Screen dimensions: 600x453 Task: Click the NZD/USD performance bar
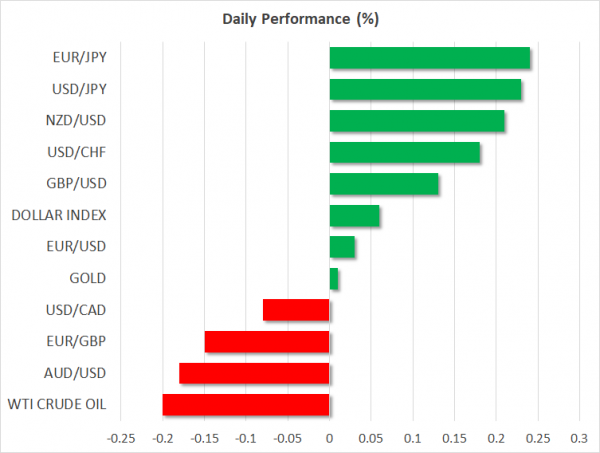[x=417, y=121]
